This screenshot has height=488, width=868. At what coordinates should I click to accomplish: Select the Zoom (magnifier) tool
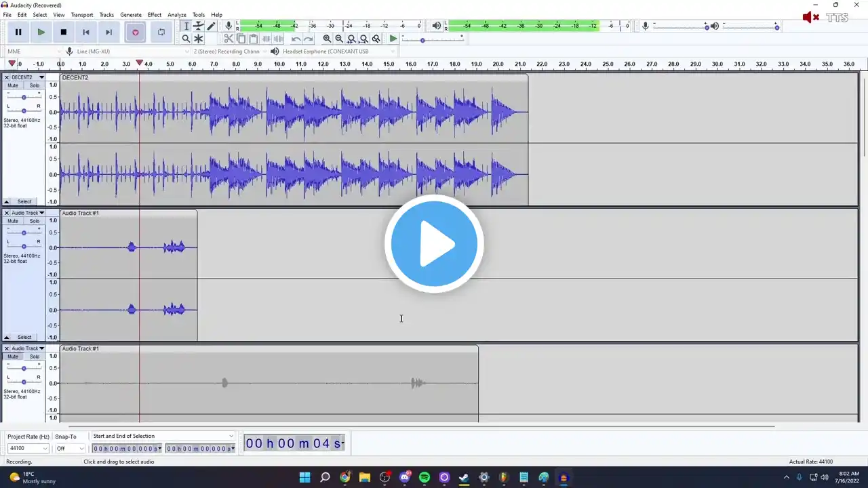(x=186, y=39)
